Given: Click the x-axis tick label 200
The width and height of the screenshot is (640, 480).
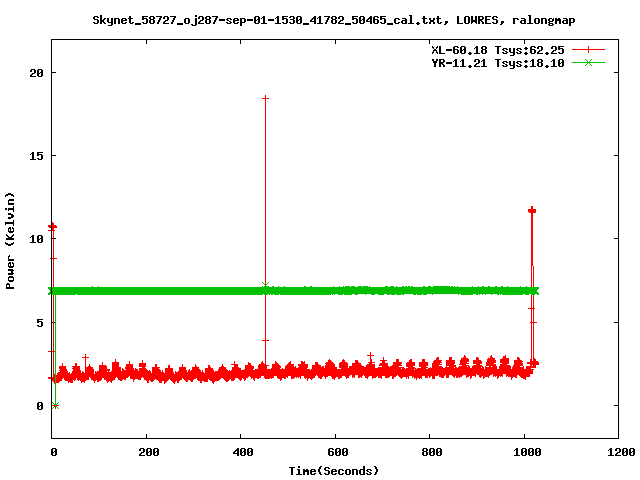Looking at the screenshot, I should 148,452.
